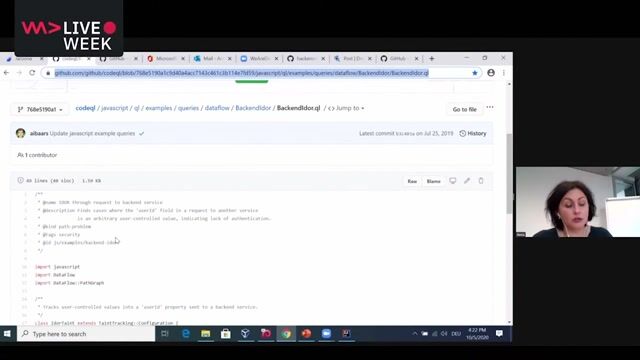This screenshot has height=360, width=640.
Task: Click the aibaars author avatar
Action: (x=20, y=133)
